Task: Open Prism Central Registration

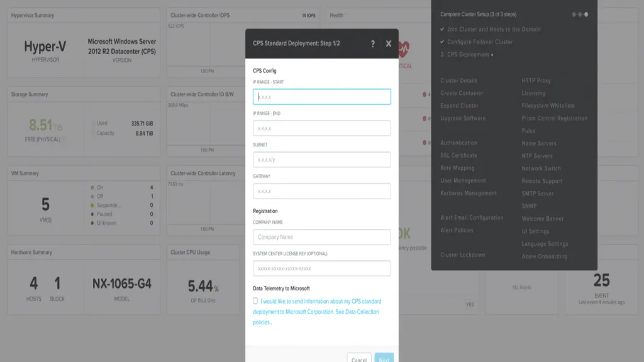Action: pyautogui.click(x=555, y=118)
